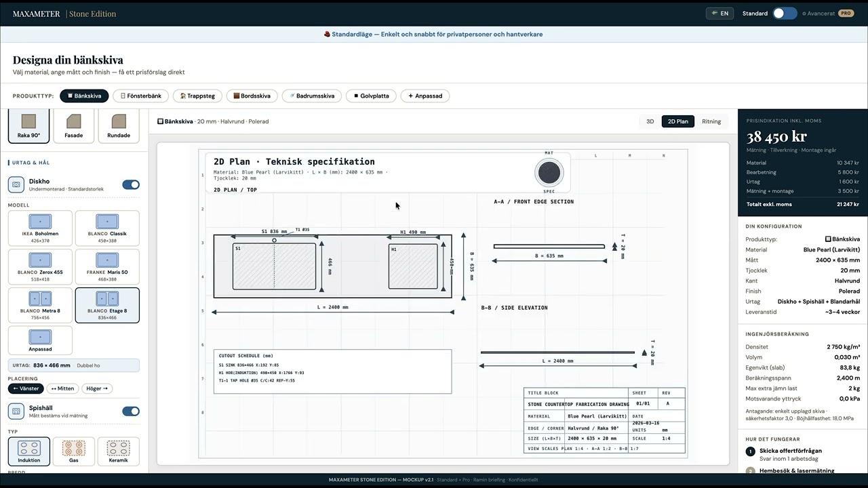Image resolution: width=868 pixels, height=488 pixels.
Task: Click the 38 450 kr price
Action: 776,137
